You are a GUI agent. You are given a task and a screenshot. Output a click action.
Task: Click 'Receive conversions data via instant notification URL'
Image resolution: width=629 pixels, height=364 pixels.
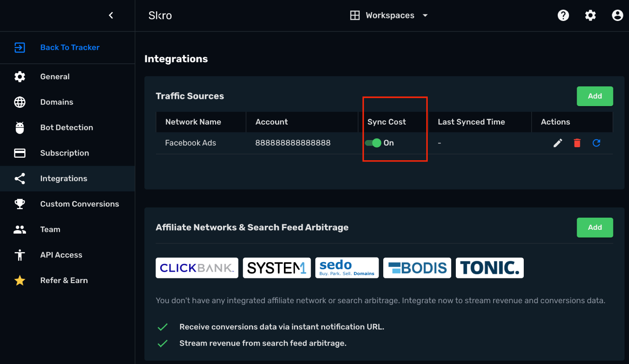[x=282, y=327]
